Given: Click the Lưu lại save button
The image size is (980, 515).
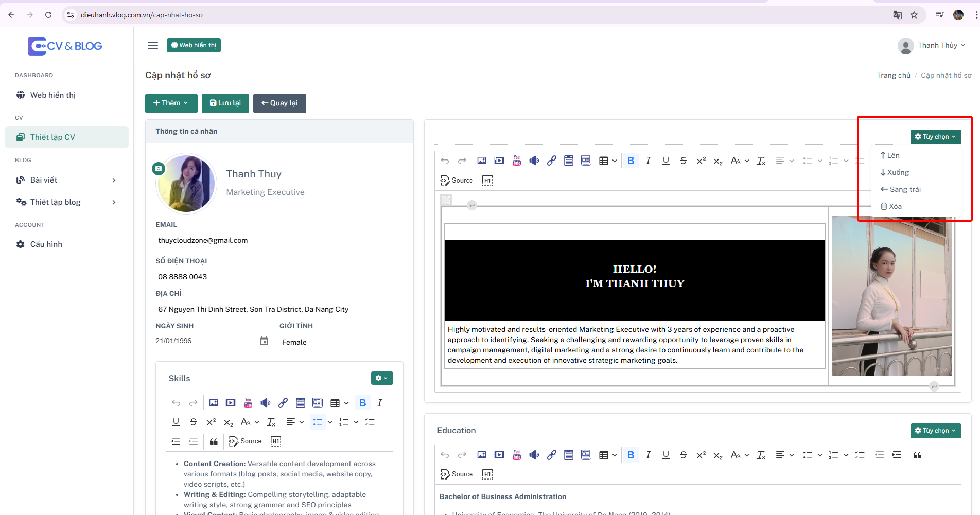Looking at the screenshot, I should click(225, 103).
